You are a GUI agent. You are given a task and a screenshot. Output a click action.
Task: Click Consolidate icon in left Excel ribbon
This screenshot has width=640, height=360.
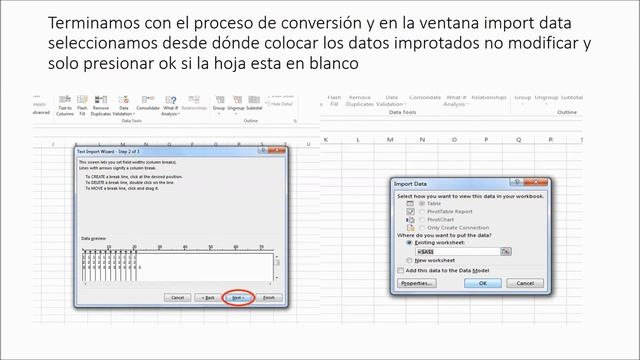(x=148, y=99)
